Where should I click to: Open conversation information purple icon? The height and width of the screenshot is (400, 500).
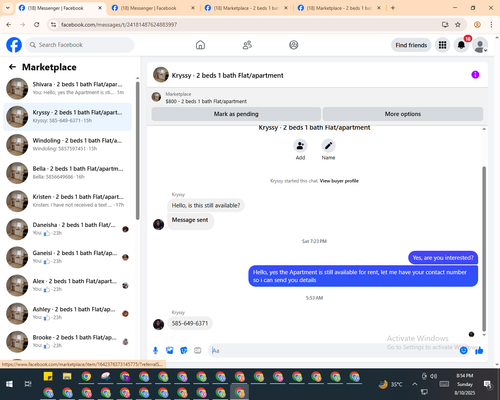[475, 75]
